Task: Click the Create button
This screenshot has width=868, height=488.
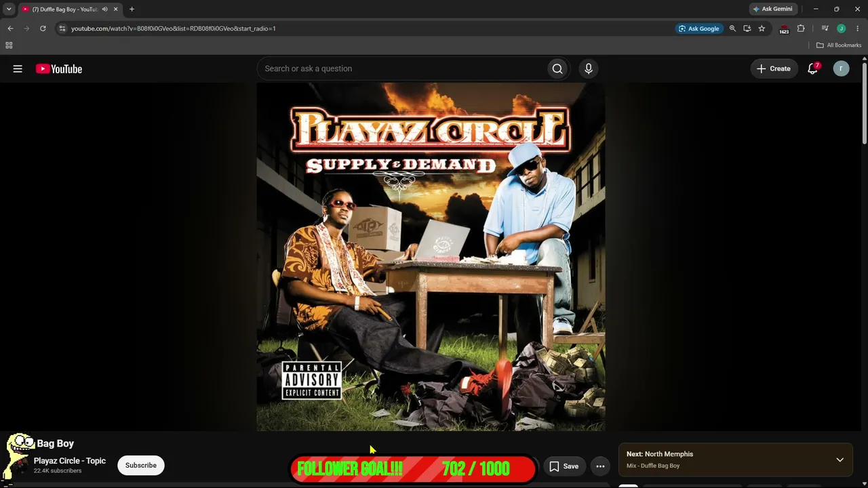Action: coord(774,68)
